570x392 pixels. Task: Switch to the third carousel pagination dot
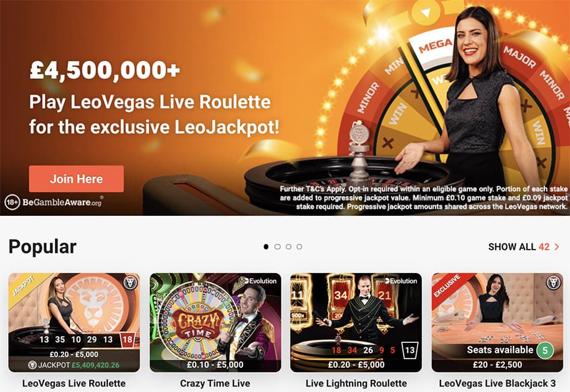(x=288, y=247)
